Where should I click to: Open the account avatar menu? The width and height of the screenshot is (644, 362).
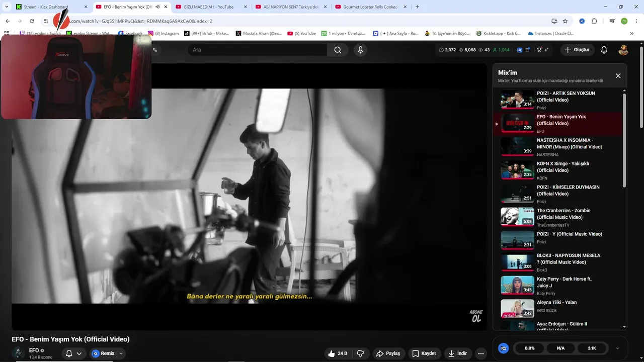tap(623, 50)
